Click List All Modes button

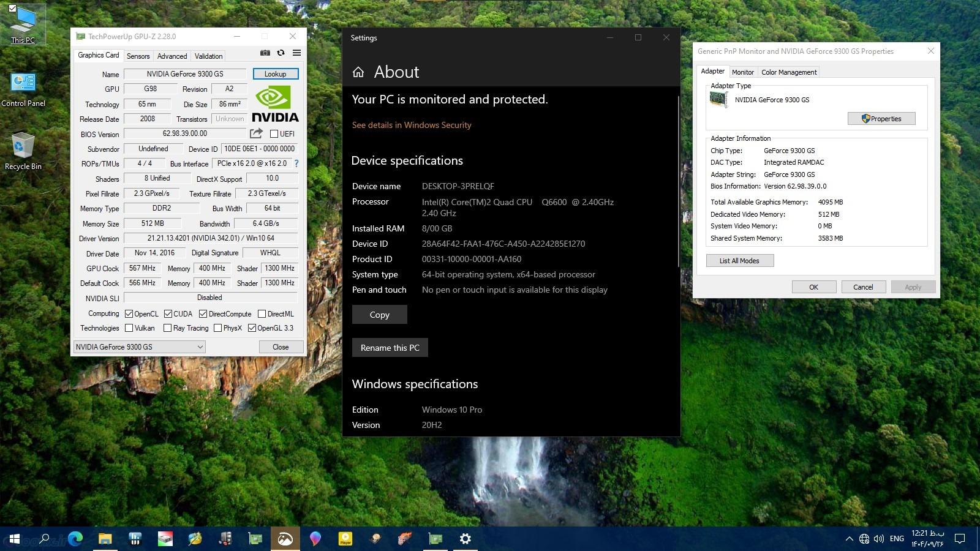739,261
